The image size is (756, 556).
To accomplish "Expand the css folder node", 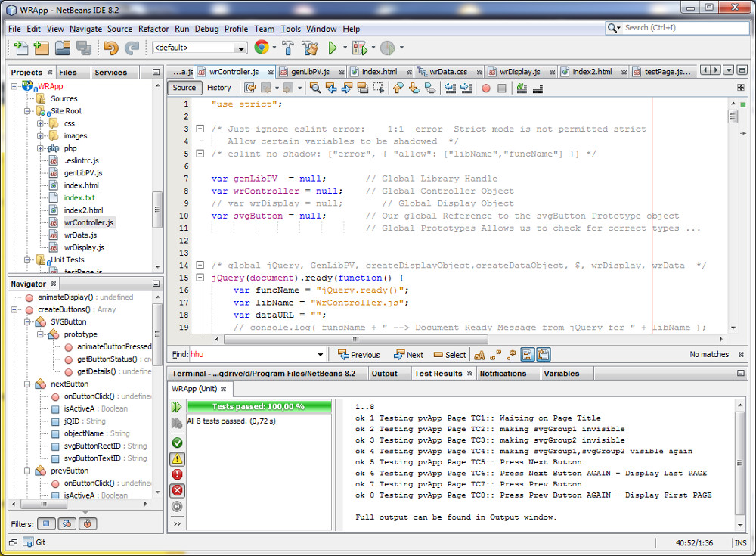I will 41,123.
